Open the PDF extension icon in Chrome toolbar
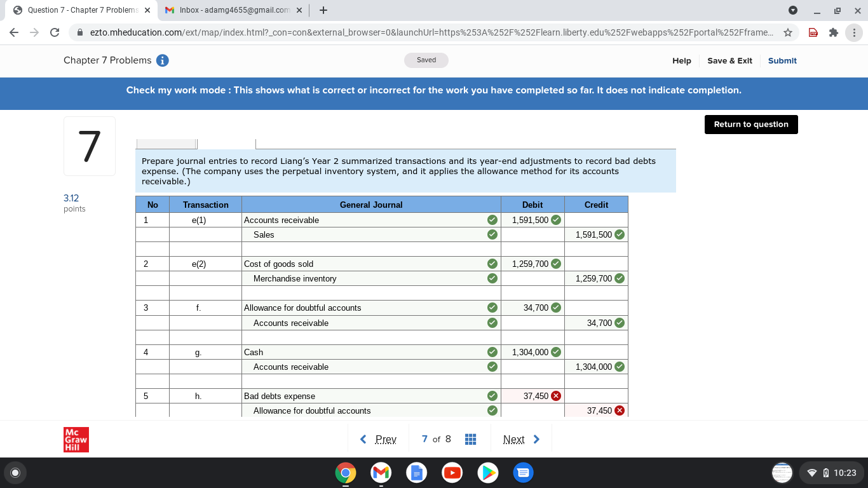Screen dimensions: 868x488 [x=813, y=33]
